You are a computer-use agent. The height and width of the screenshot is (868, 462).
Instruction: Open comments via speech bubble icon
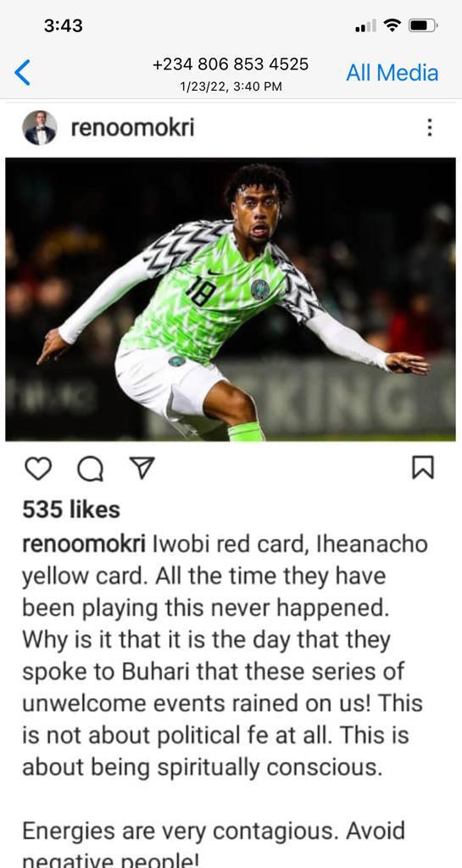click(90, 469)
